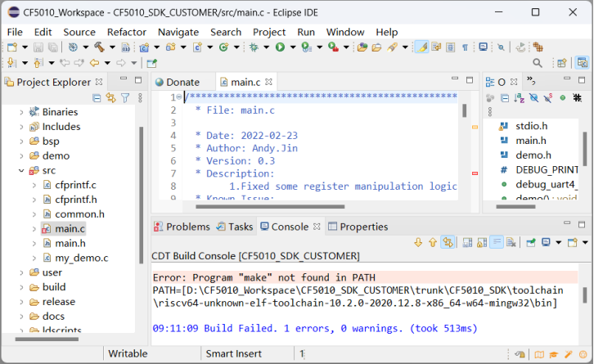Collapse All in Project Explorer

97,98
